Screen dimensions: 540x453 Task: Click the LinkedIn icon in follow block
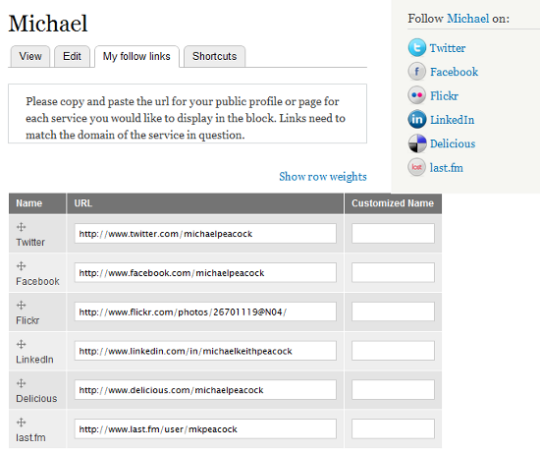[x=417, y=120]
